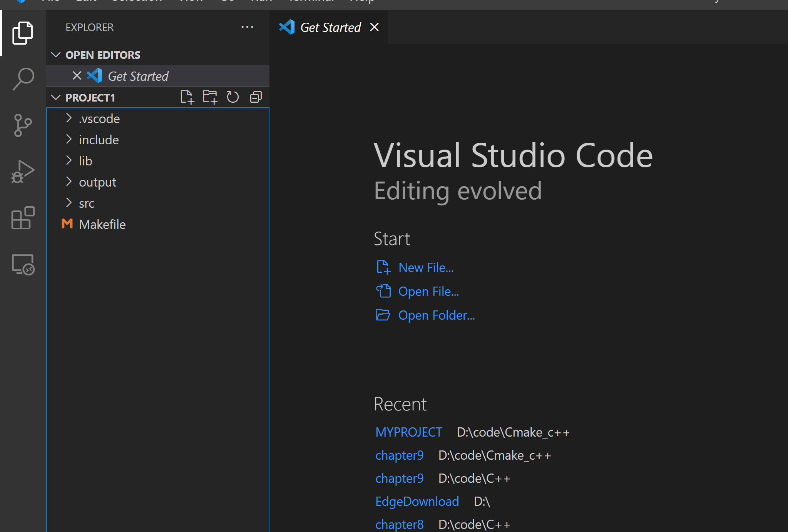Open recent chapter9 in D:\code\C++
Screen dimensions: 788x532
(399, 478)
